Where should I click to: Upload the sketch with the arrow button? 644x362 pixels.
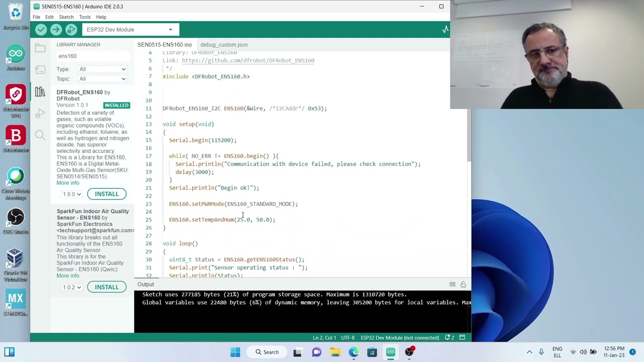[x=56, y=30]
